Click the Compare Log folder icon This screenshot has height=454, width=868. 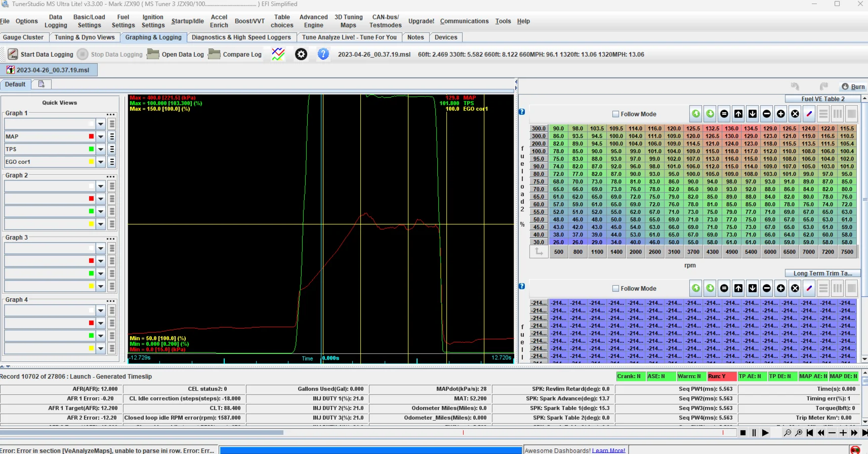click(x=215, y=54)
